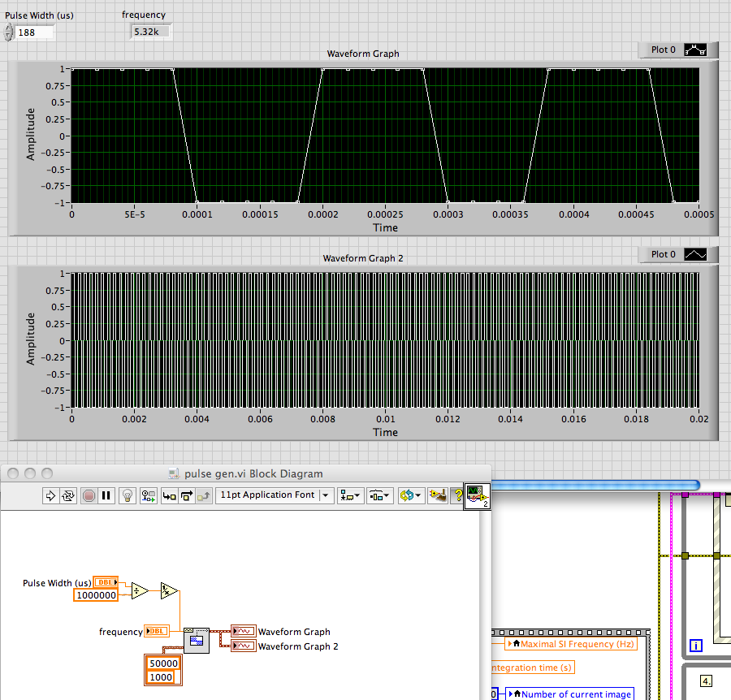Image resolution: width=731 pixels, height=700 pixels.
Task: Click the Pulse Width stepper arrows
Action: coord(8,32)
